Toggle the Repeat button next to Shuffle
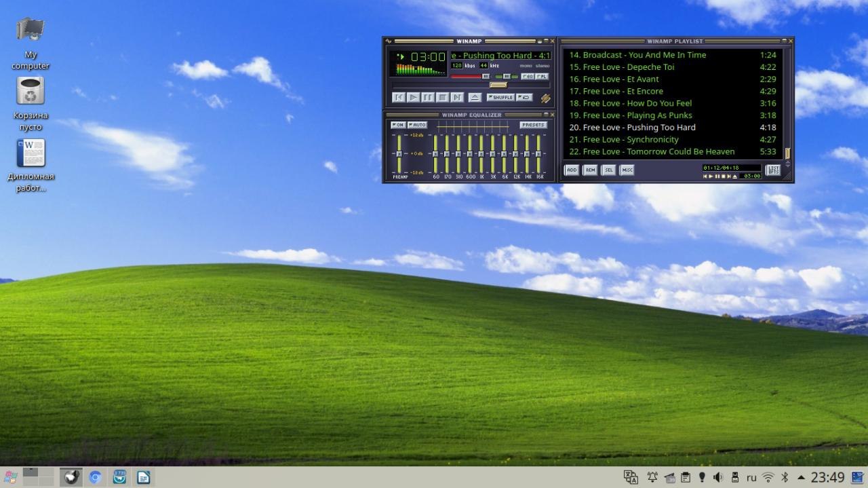The width and height of the screenshot is (868, 488). click(524, 97)
